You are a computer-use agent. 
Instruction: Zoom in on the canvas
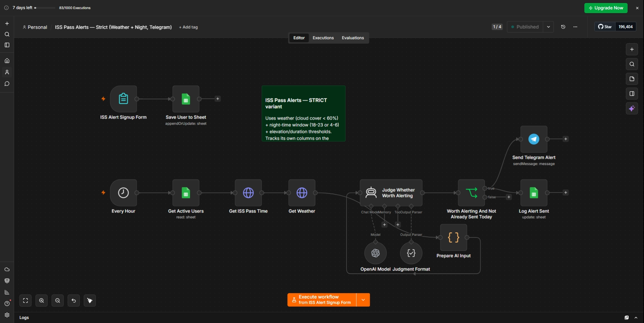pos(42,301)
